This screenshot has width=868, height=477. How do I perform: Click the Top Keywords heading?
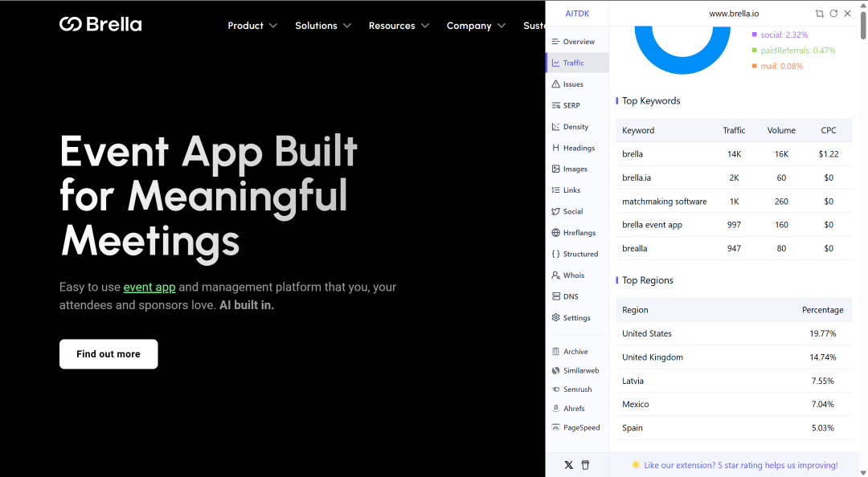[651, 100]
